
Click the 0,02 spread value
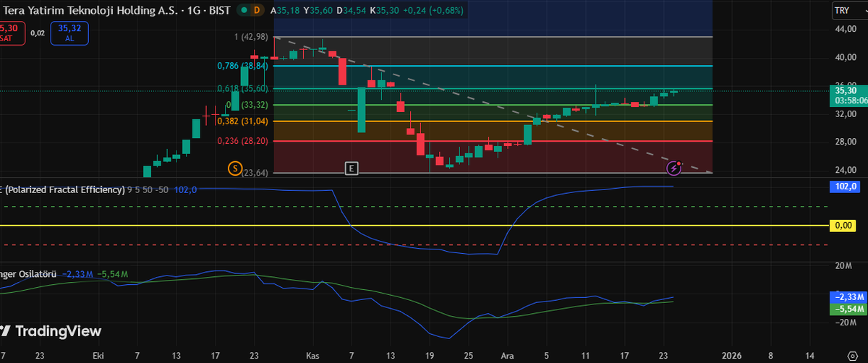click(38, 33)
